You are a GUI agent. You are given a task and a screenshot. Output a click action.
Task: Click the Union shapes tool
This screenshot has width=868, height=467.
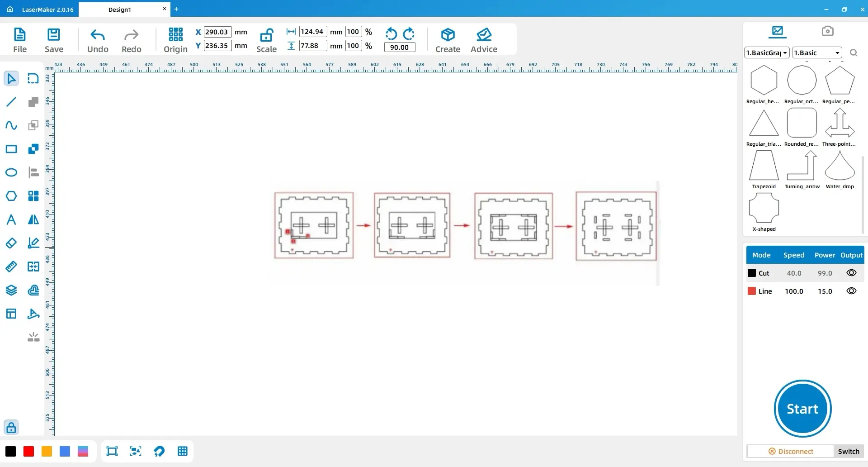tap(33, 102)
